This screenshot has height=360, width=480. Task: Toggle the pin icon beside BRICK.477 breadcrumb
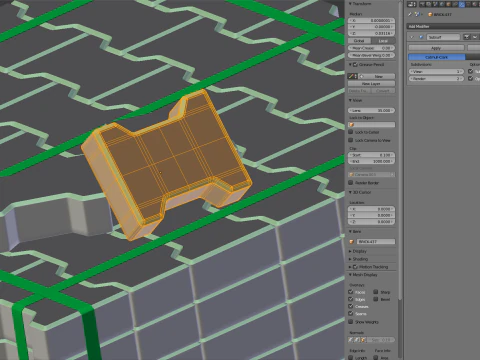[410, 14]
